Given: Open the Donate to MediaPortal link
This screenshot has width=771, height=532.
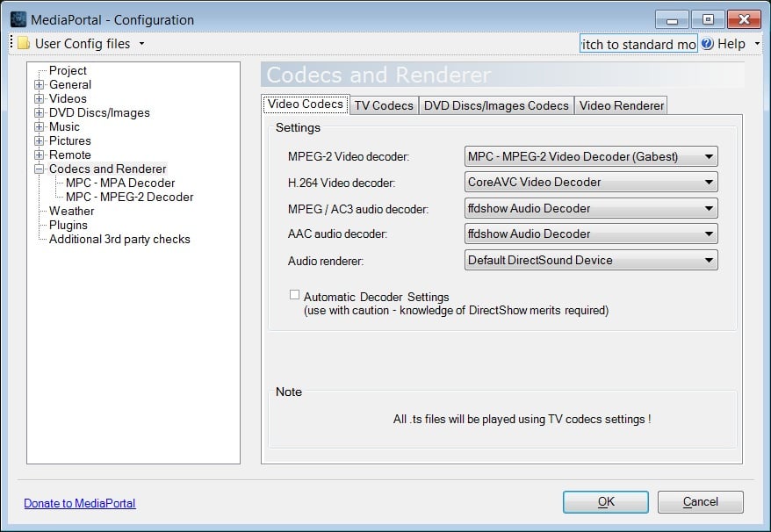Looking at the screenshot, I should 80,503.
